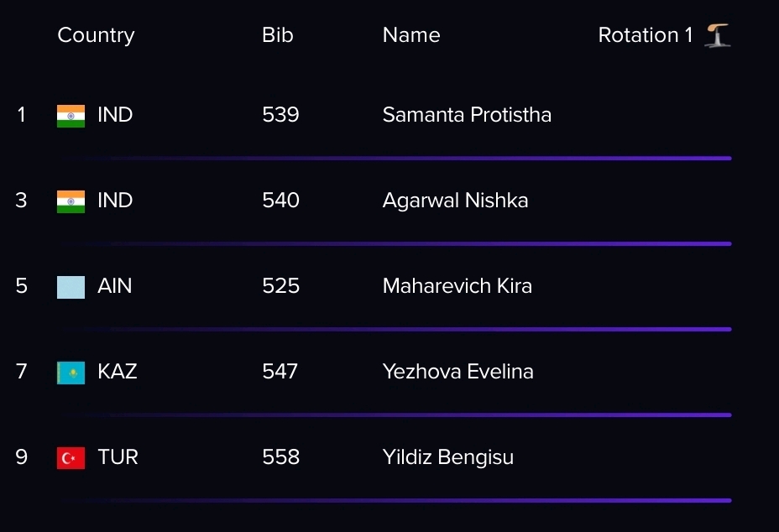Open gymnast Yildiz Bengisu

click(x=448, y=457)
